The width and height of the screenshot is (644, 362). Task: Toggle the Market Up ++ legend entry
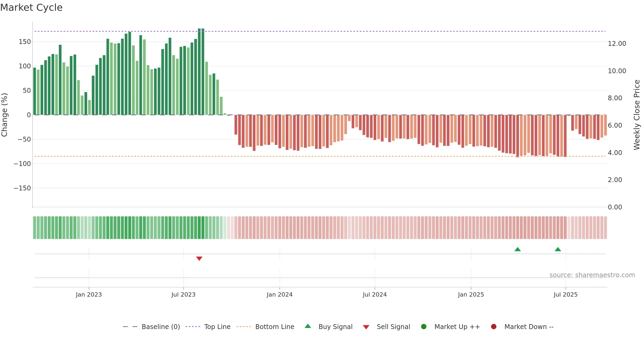pyautogui.click(x=451, y=327)
